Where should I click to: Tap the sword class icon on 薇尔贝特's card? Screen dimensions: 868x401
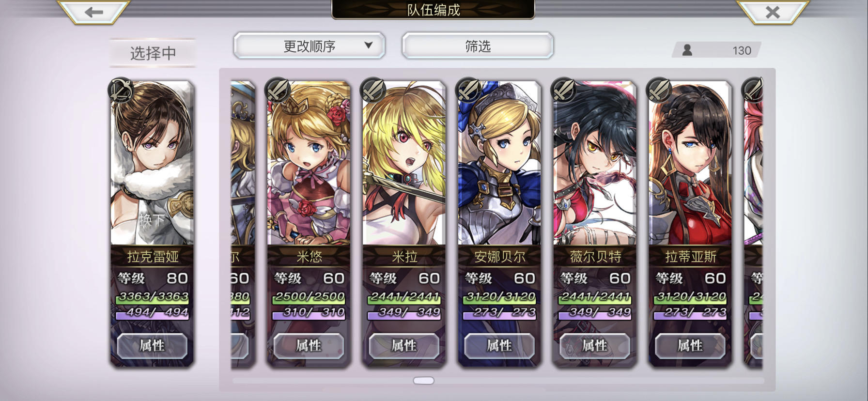564,90
